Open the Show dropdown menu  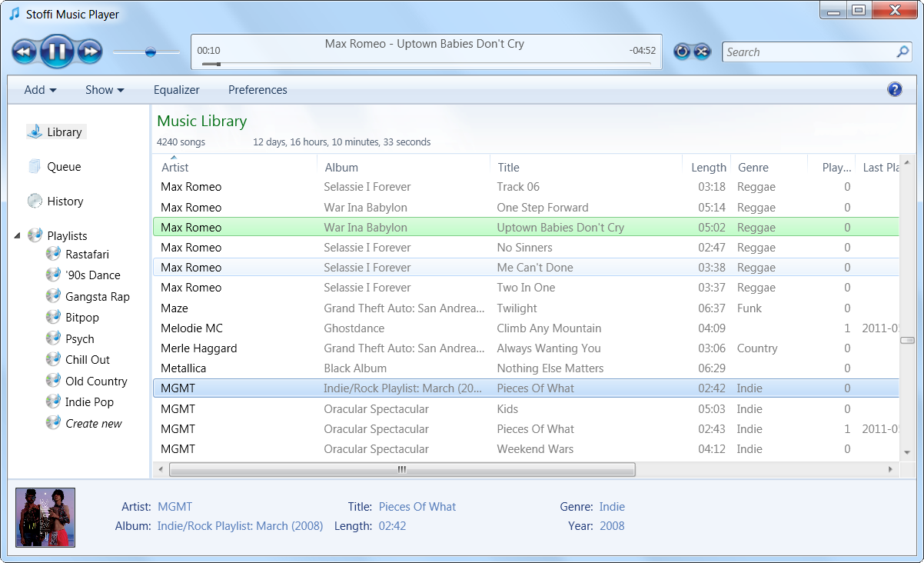pos(105,90)
